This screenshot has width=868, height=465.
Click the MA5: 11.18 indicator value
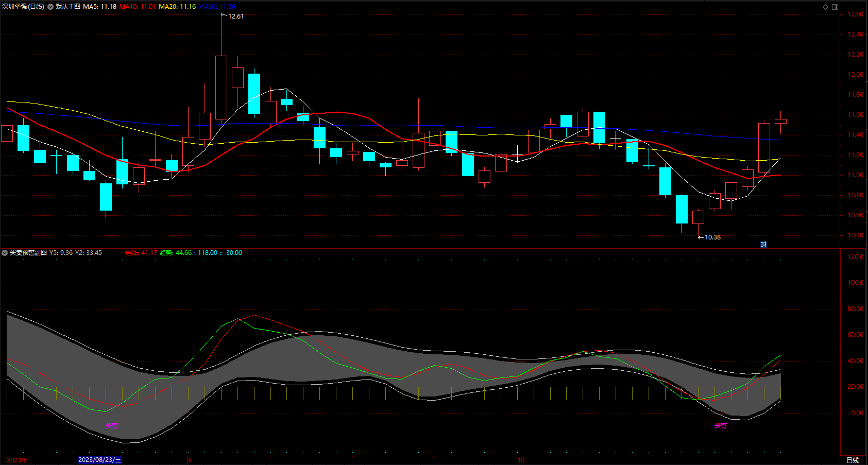click(x=100, y=7)
